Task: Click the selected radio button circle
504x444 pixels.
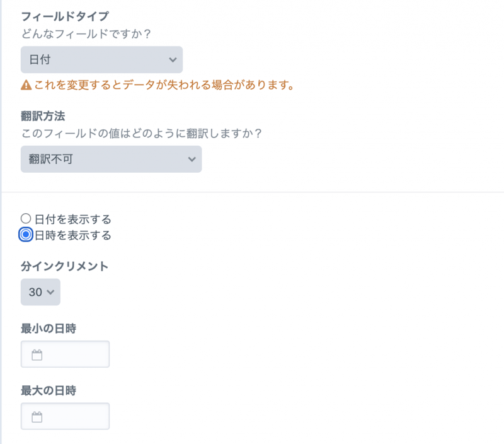Action: click(x=26, y=235)
